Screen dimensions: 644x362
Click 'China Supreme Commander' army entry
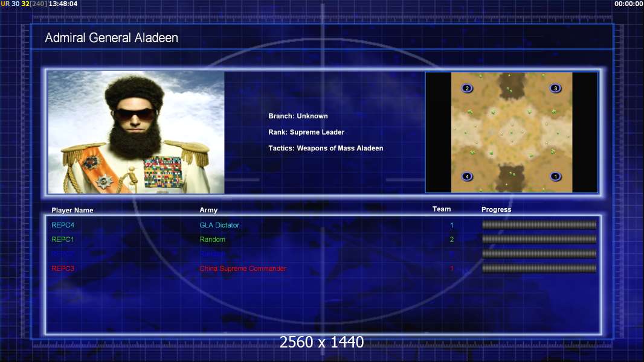pos(243,268)
